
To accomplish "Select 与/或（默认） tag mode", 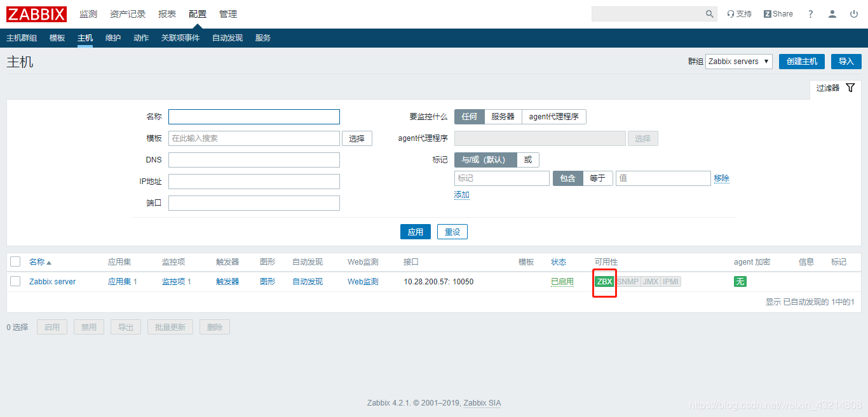I will (x=485, y=160).
